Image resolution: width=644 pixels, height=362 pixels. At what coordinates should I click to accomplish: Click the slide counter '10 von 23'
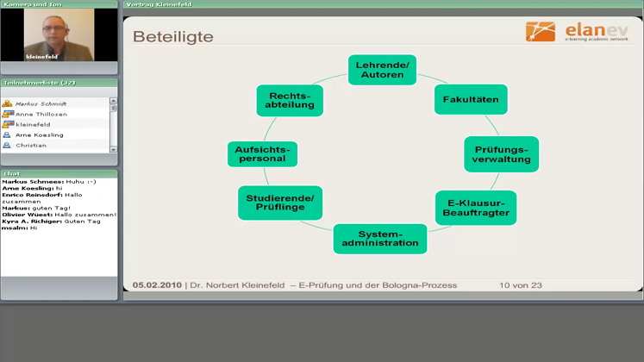521,284
